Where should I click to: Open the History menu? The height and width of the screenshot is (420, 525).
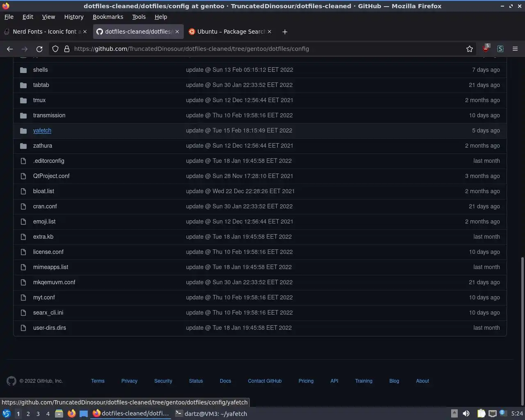(x=74, y=17)
